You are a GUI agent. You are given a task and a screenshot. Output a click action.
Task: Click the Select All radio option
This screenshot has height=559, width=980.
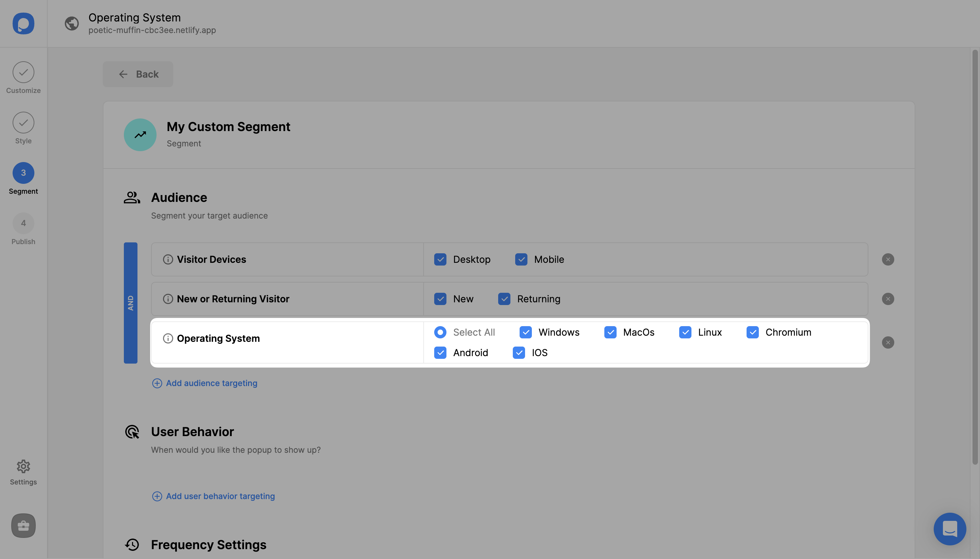(x=440, y=332)
